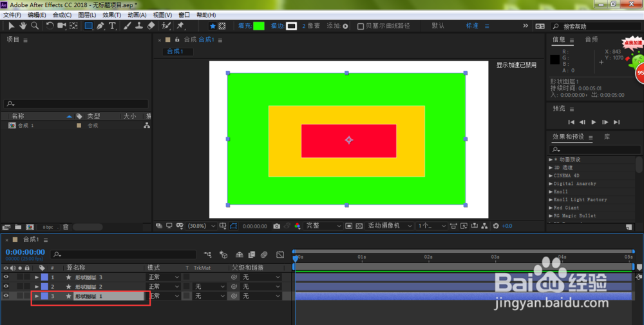Click the timeline composition mini-flowchart icon
Viewport: 644px width, 325px height.
(208, 255)
